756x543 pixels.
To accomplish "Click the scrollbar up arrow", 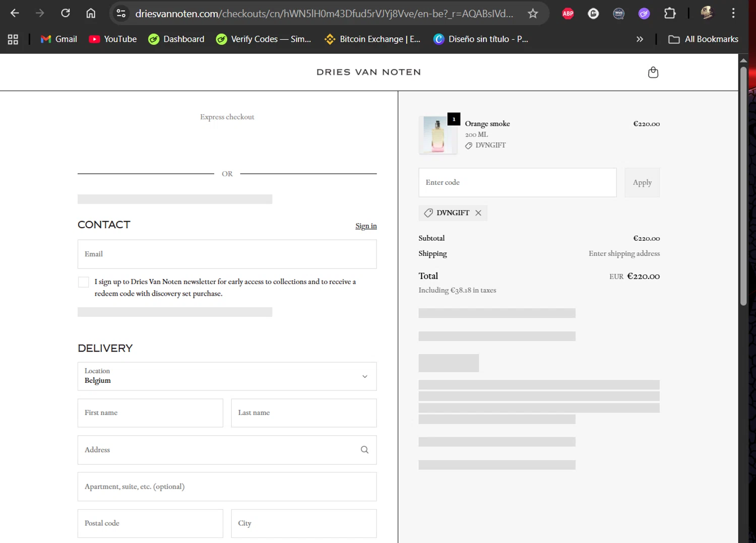I will pos(743,60).
